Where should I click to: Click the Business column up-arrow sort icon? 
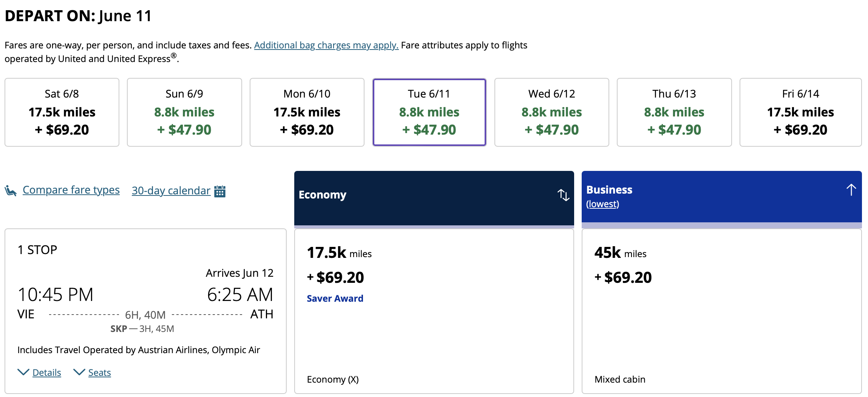click(x=851, y=189)
